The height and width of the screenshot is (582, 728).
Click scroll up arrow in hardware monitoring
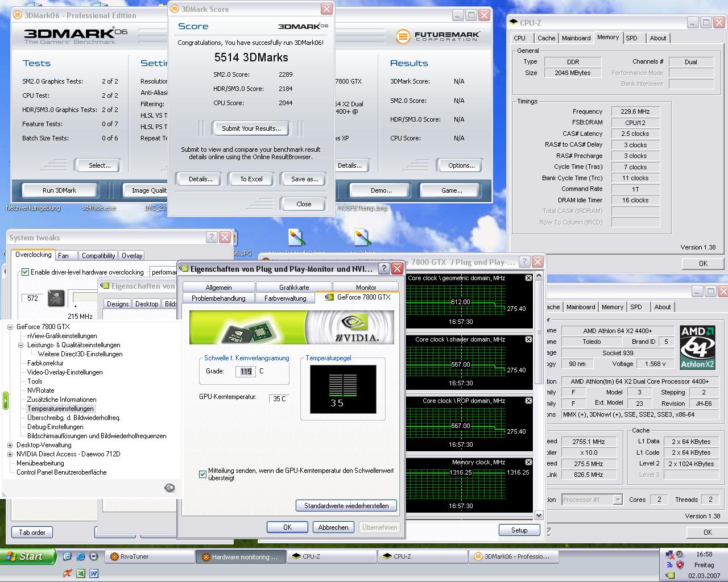point(539,277)
